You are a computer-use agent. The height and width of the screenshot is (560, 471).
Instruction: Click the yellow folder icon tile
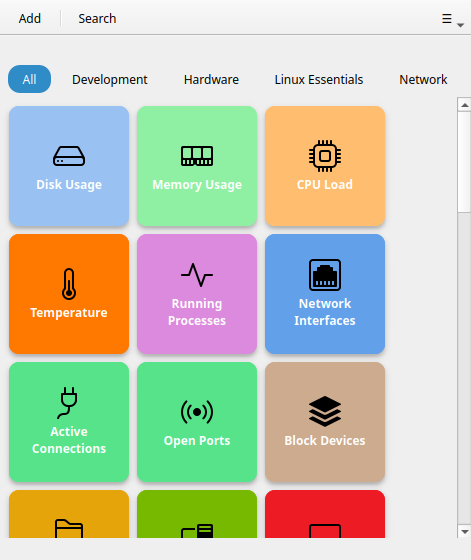click(x=69, y=514)
